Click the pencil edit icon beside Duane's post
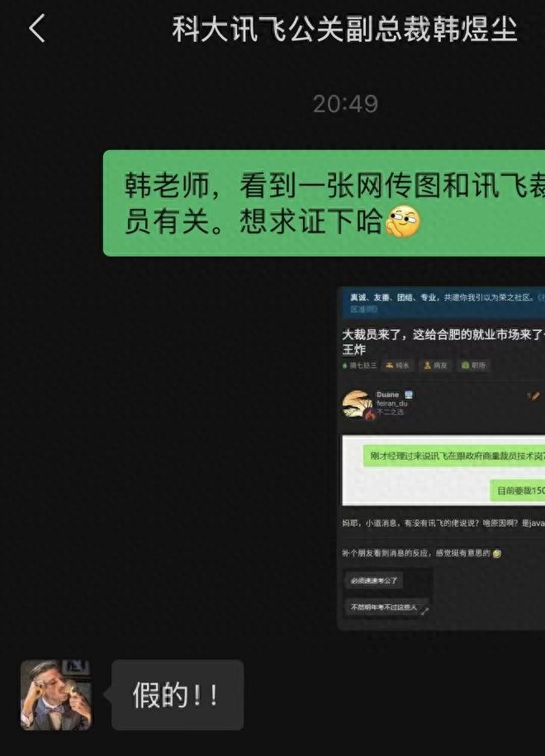This screenshot has height=756, width=545. coord(533,396)
